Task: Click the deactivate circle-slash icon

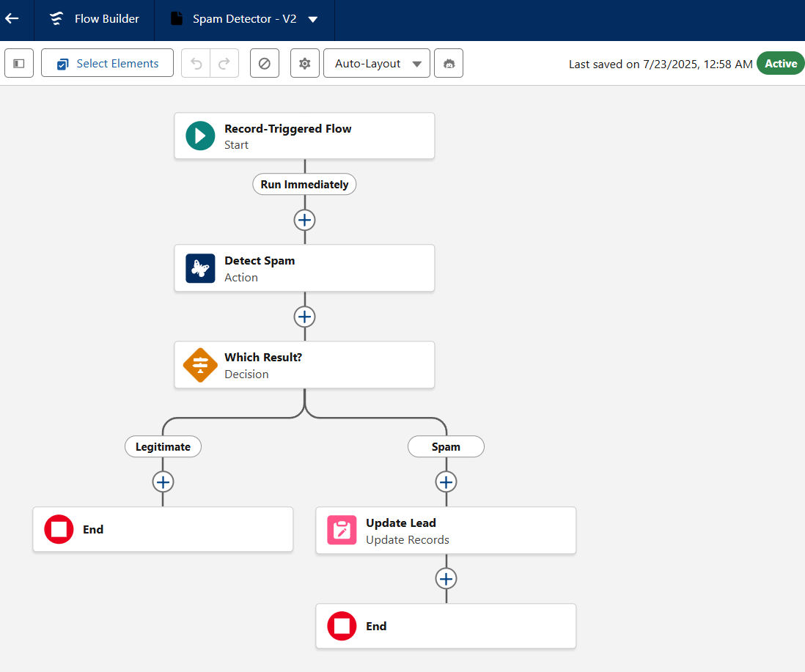Action: click(x=265, y=63)
